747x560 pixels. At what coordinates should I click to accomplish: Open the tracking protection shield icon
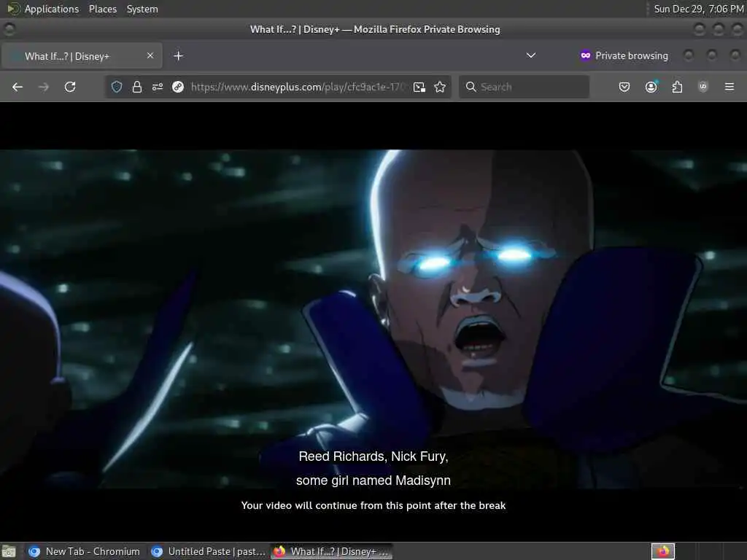click(117, 87)
